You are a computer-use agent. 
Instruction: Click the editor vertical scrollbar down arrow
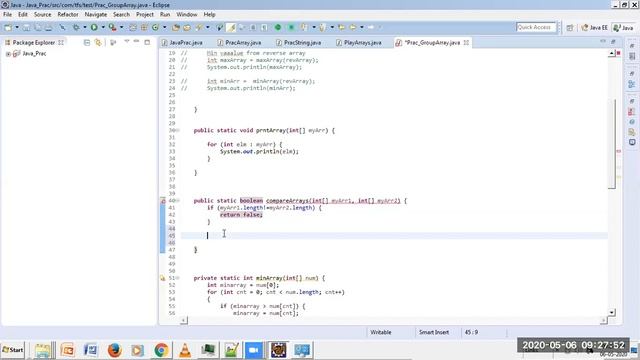[611, 312]
